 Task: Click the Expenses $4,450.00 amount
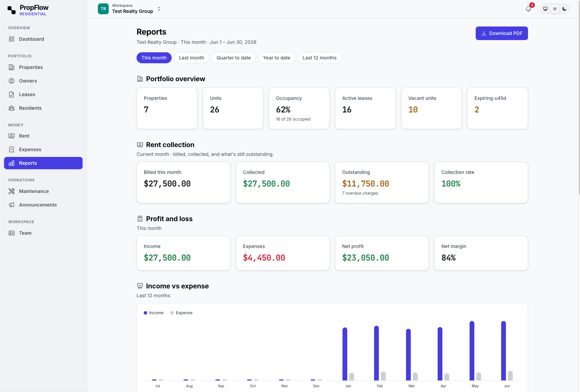click(264, 258)
